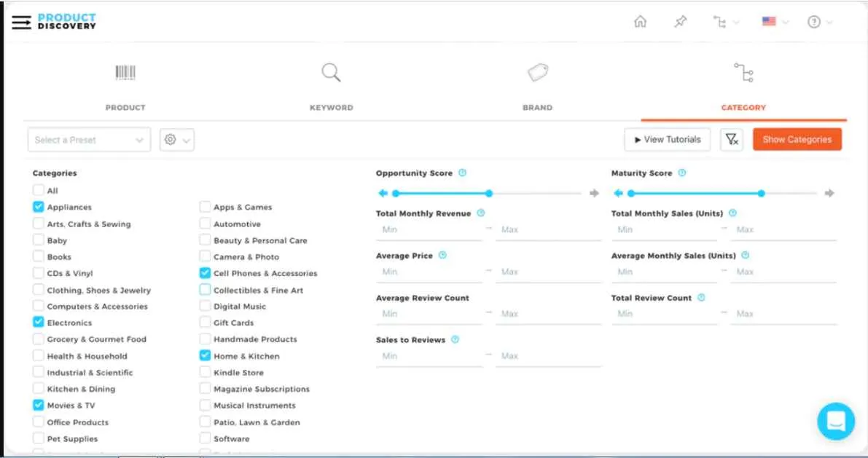Open the Intercom chat bubble
The width and height of the screenshot is (868, 458).
(835, 422)
